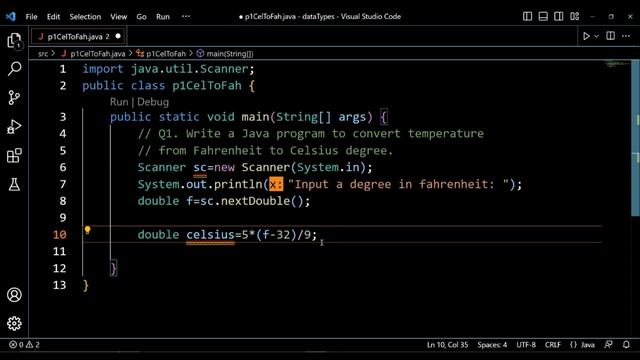Change indentation via Spaces: 4
The height and width of the screenshot is (360, 640).
tap(492, 344)
